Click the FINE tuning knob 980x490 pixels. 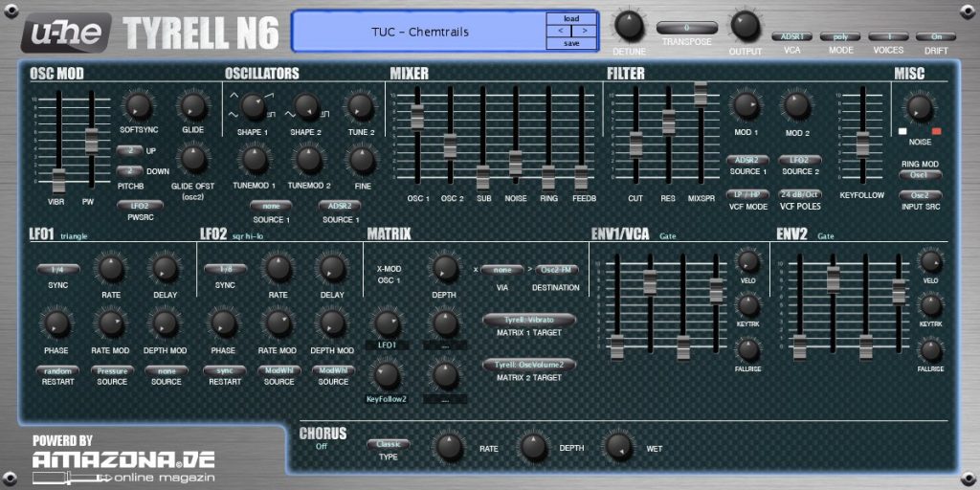click(x=363, y=160)
